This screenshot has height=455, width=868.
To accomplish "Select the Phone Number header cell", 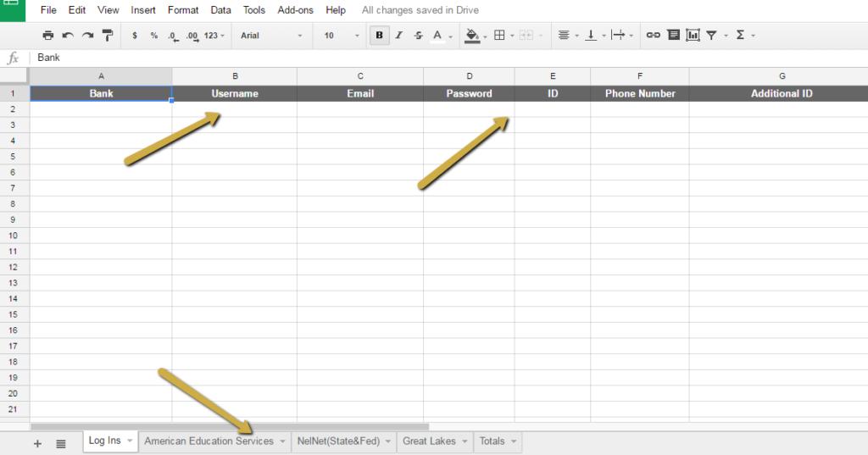I will coord(640,93).
